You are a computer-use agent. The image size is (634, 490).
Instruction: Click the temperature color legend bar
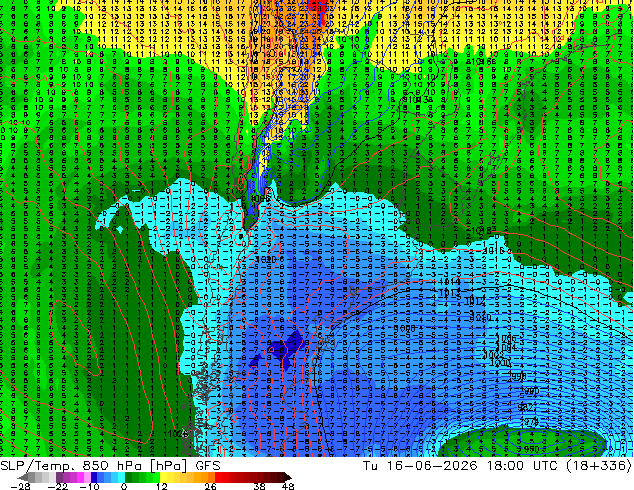[x=156, y=477]
